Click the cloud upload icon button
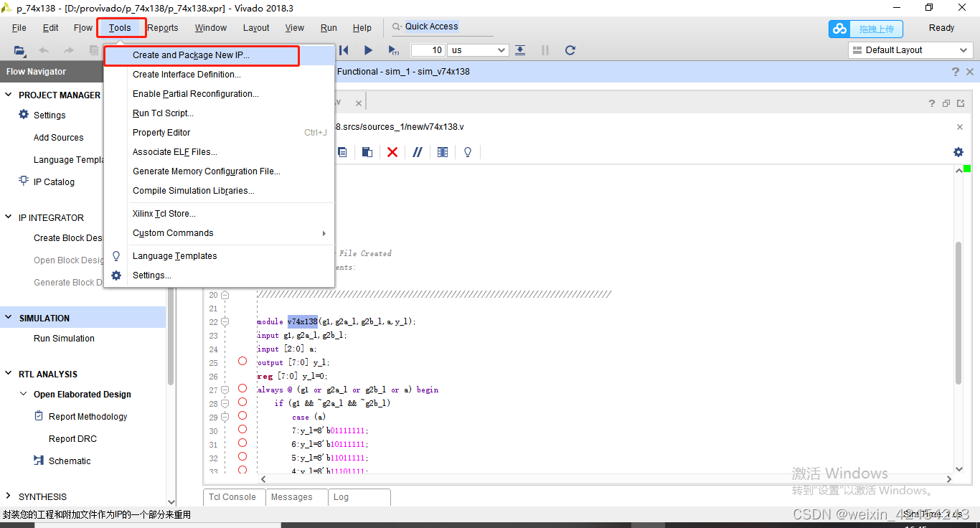980x528 pixels. click(x=865, y=29)
